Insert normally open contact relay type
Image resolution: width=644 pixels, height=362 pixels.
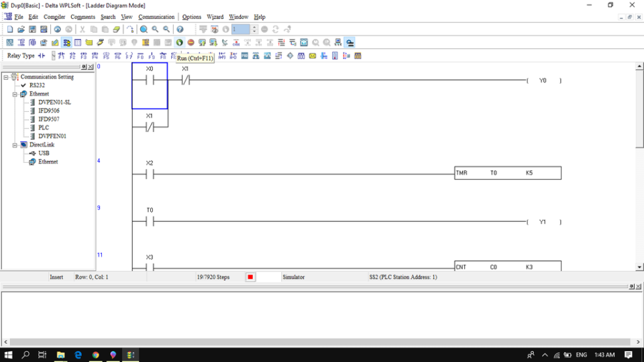(x=42, y=56)
